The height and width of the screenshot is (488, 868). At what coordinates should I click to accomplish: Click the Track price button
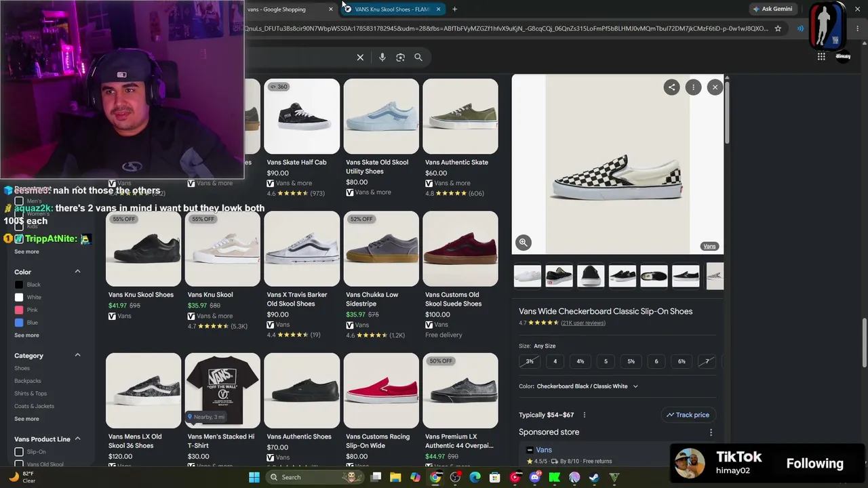(x=688, y=415)
